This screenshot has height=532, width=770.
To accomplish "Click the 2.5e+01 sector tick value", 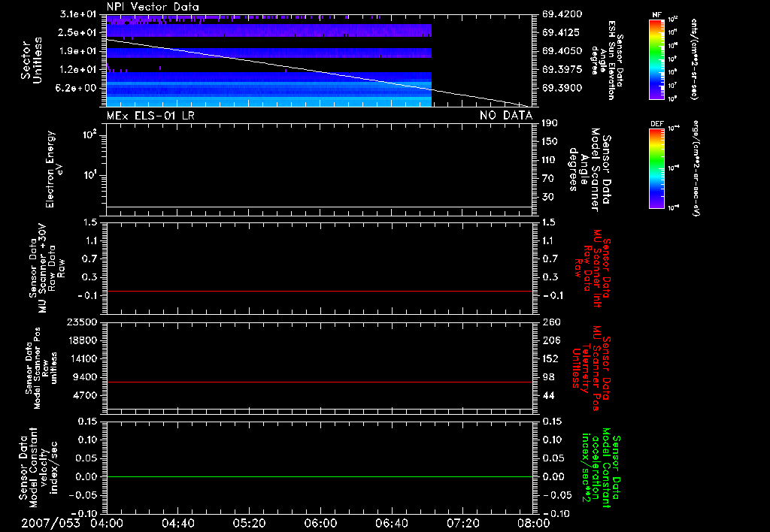I will pos(77,32).
